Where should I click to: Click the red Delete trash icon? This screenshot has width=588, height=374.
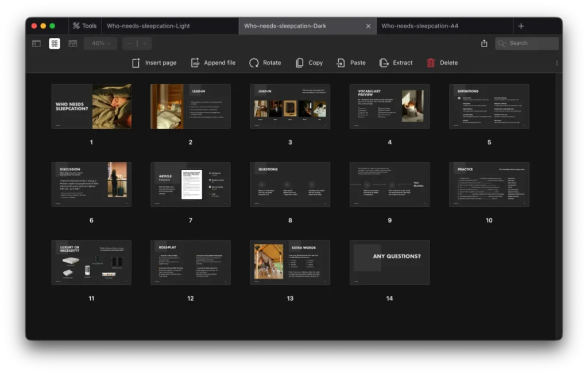pyautogui.click(x=431, y=63)
